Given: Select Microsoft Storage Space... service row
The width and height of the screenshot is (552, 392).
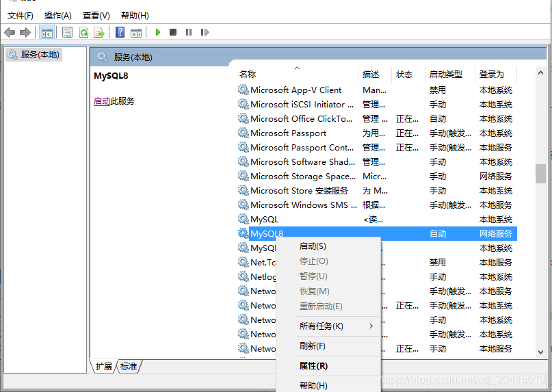Looking at the screenshot, I should coord(377,176).
